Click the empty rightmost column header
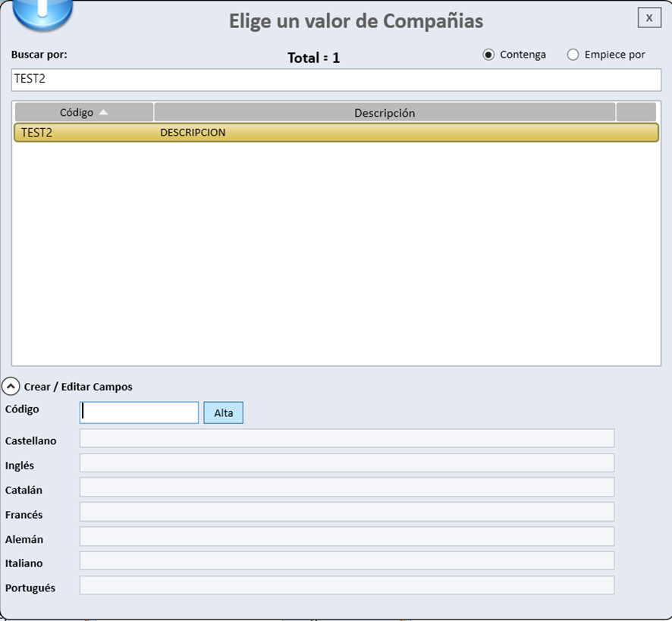672x621 pixels. pyautogui.click(x=636, y=112)
